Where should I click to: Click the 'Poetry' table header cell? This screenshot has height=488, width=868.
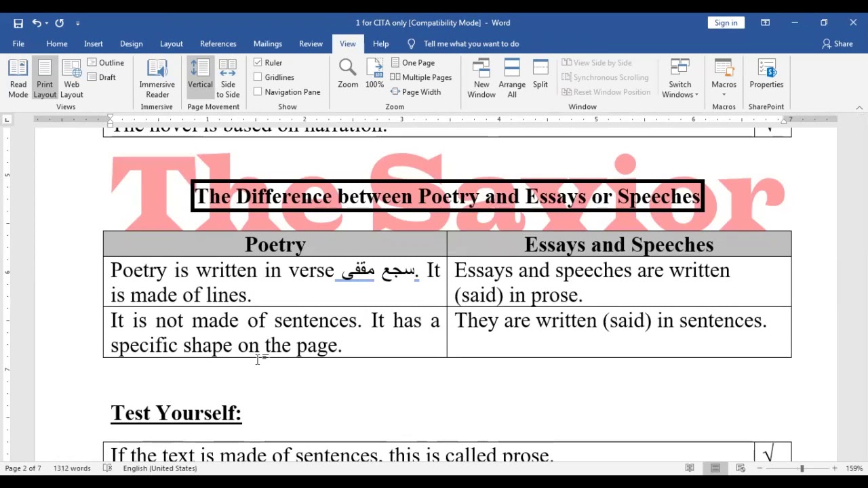tap(275, 244)
